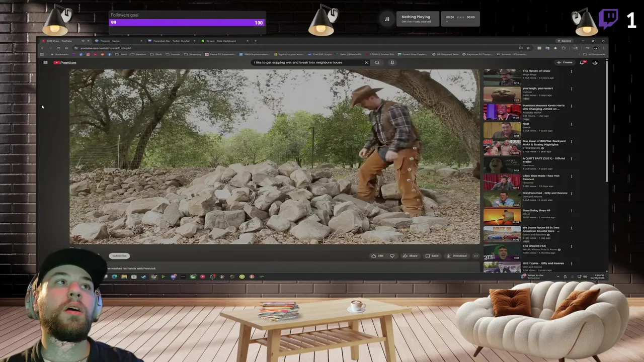Click the YouTube Premium logo
Screen dimensions: 644x362
point(65,63)
